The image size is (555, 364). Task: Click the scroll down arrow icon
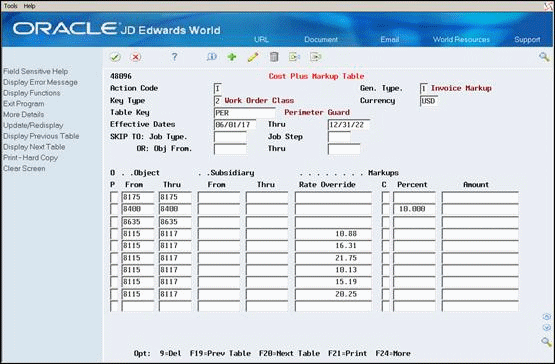click(547, 327)
